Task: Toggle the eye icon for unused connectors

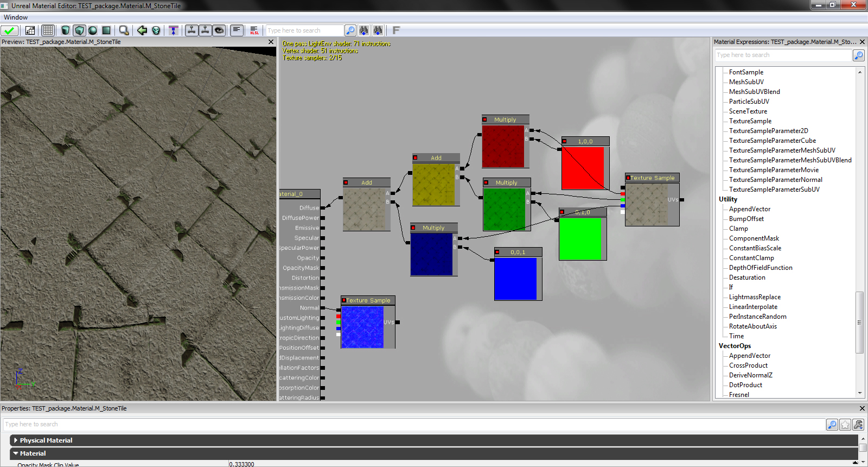Action: pos(219,30)
